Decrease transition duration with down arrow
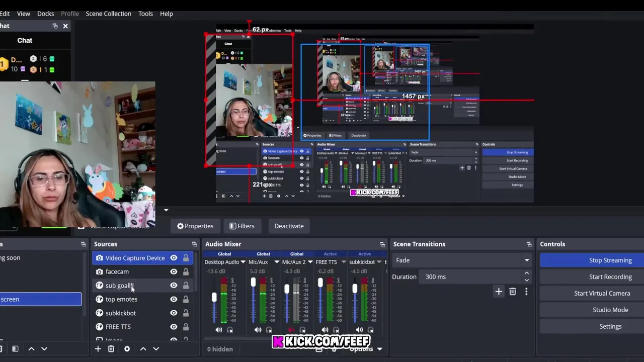644x362 pixels. (x=526, y=280)
